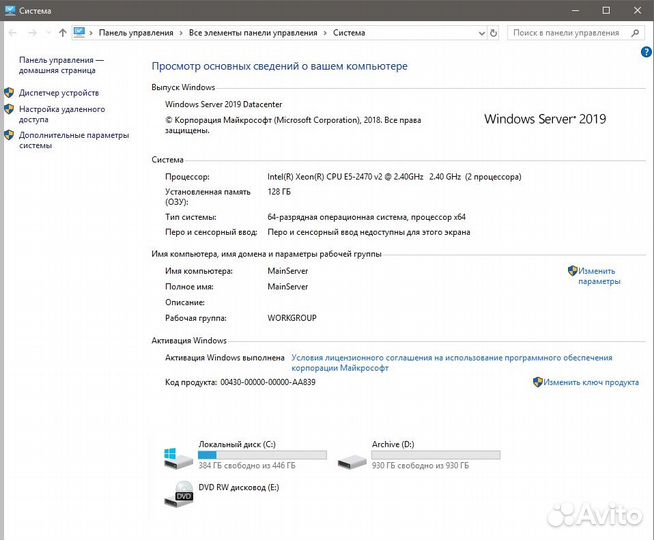Open Панель управления breadcrumb
The image size is (654, 540).
[136, 33]
